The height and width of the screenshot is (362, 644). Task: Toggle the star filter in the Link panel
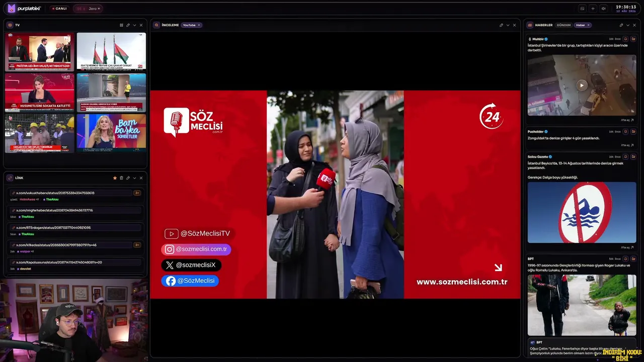click(115, 178)
